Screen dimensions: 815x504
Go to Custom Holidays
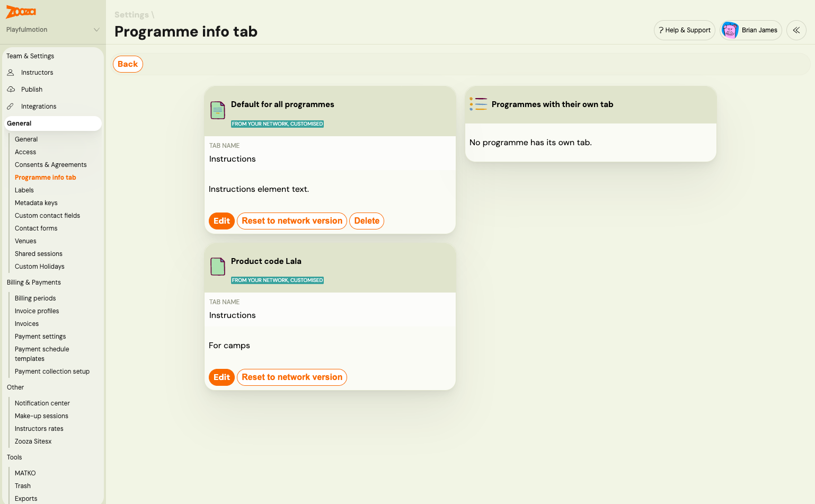[x=40, y=267]
